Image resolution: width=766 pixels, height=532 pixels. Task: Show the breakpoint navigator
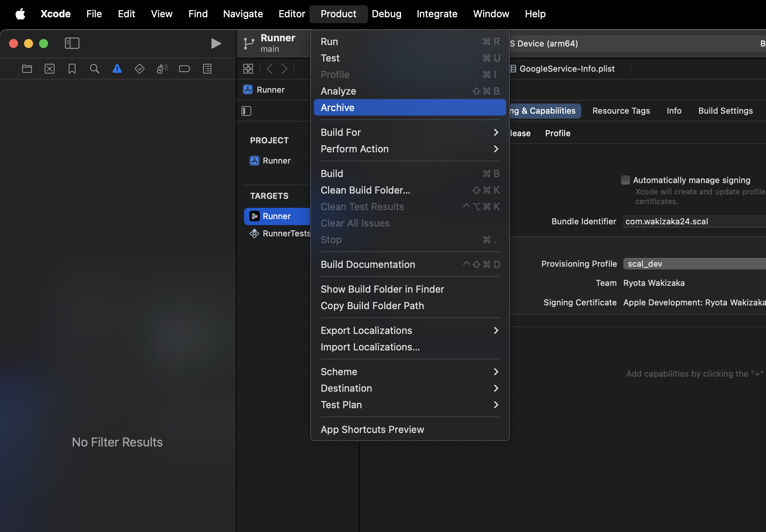coord(184,69)
